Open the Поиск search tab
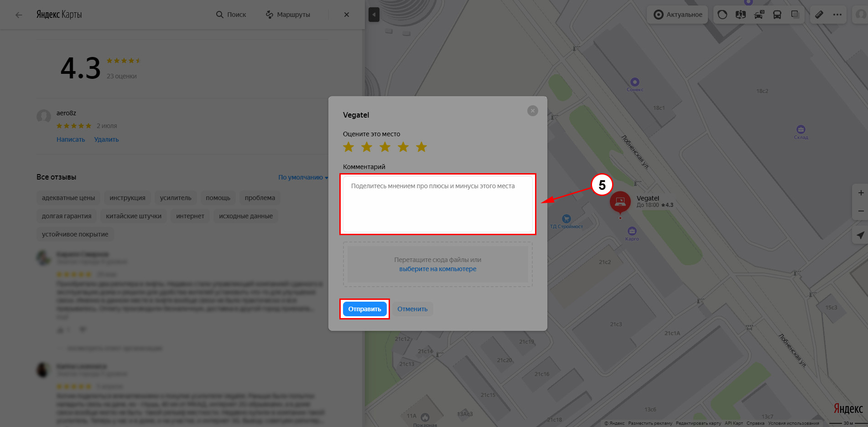The image size is (868, 427). [231, 15]
